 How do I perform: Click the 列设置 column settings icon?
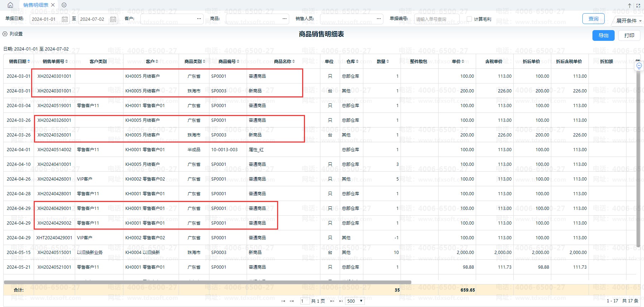pos(5,34)
